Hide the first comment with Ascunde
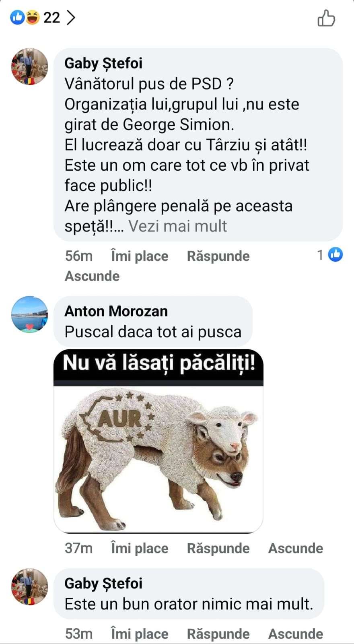354x644 pixels. 92,276
